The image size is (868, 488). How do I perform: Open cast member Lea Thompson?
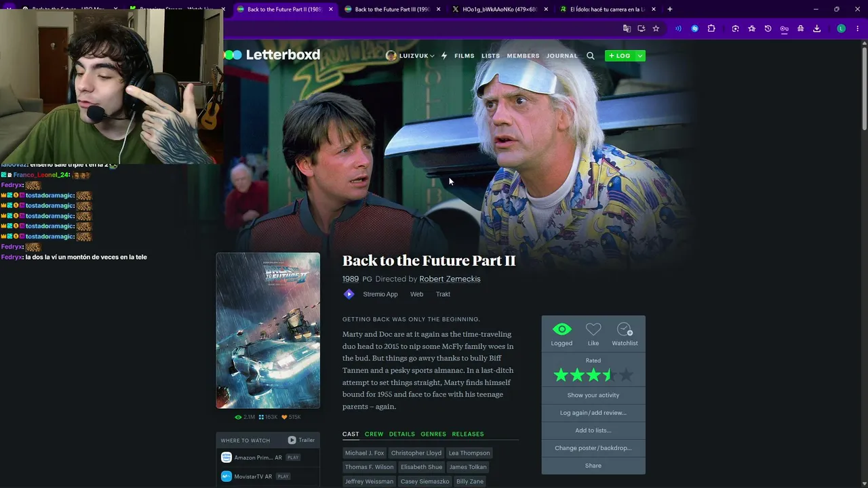[469, 453]
